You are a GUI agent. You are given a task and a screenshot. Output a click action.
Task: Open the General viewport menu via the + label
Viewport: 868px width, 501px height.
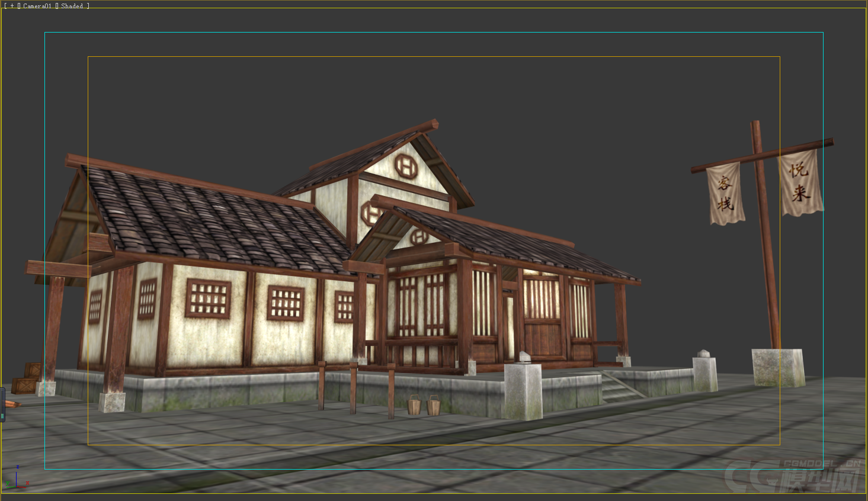click(x=12, y=5)
